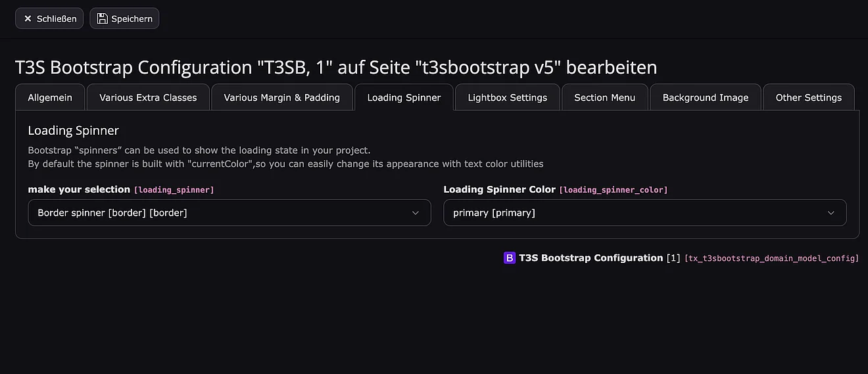
Task: Click the page heading title text
Action: 335,67
